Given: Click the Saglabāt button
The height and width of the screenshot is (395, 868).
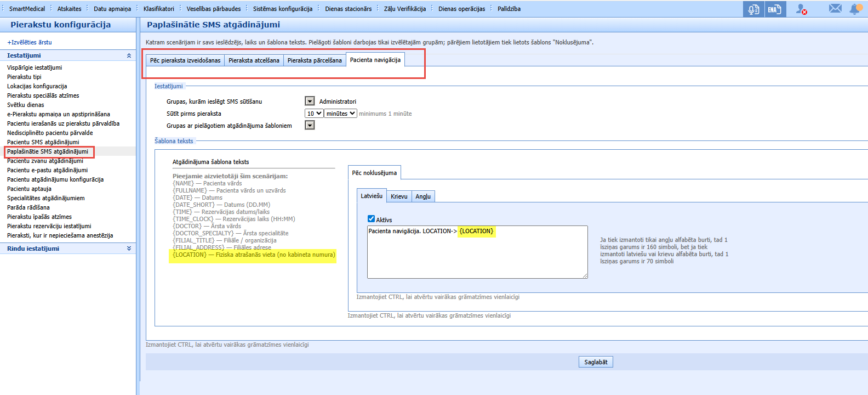Looking at the screenshot, I should [596, 362].
